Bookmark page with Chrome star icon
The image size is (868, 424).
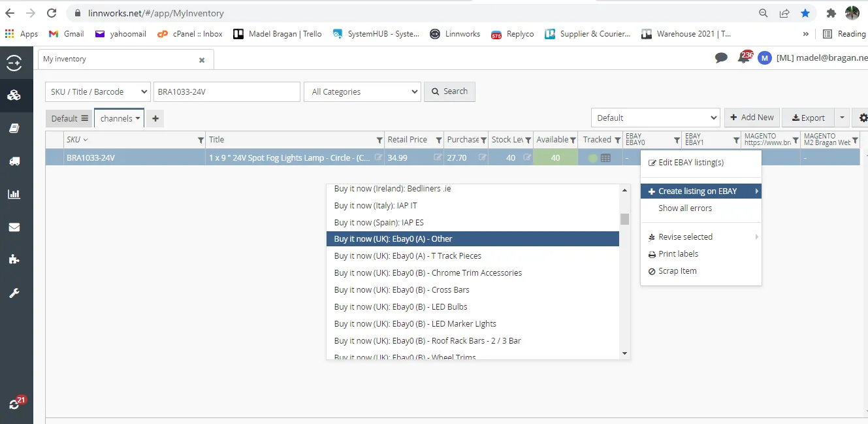(x=805, y=13)
